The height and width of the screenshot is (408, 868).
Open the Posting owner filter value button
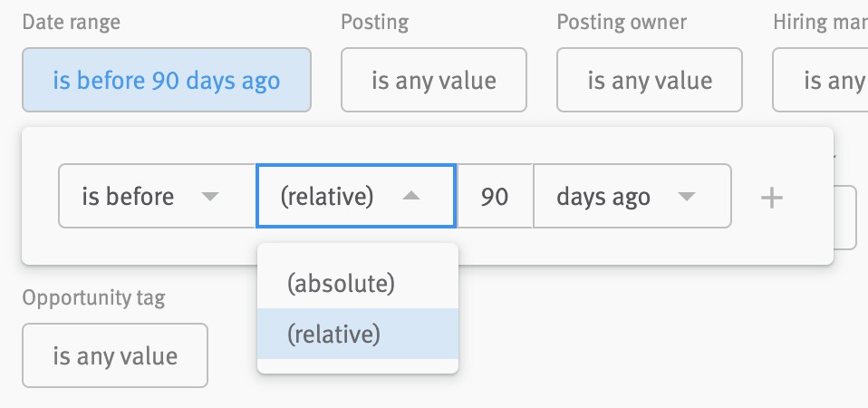click(x=649, y=81)
